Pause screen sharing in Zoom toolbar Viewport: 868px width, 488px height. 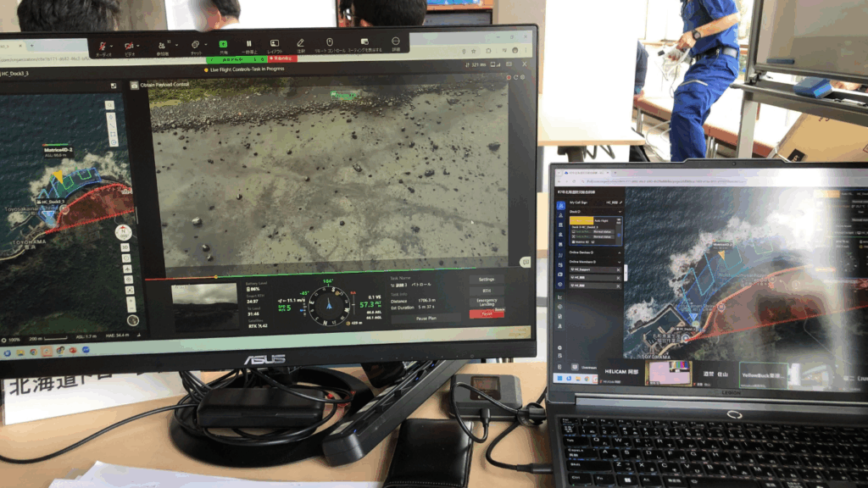pyautogui.click(x=249, y=44)
